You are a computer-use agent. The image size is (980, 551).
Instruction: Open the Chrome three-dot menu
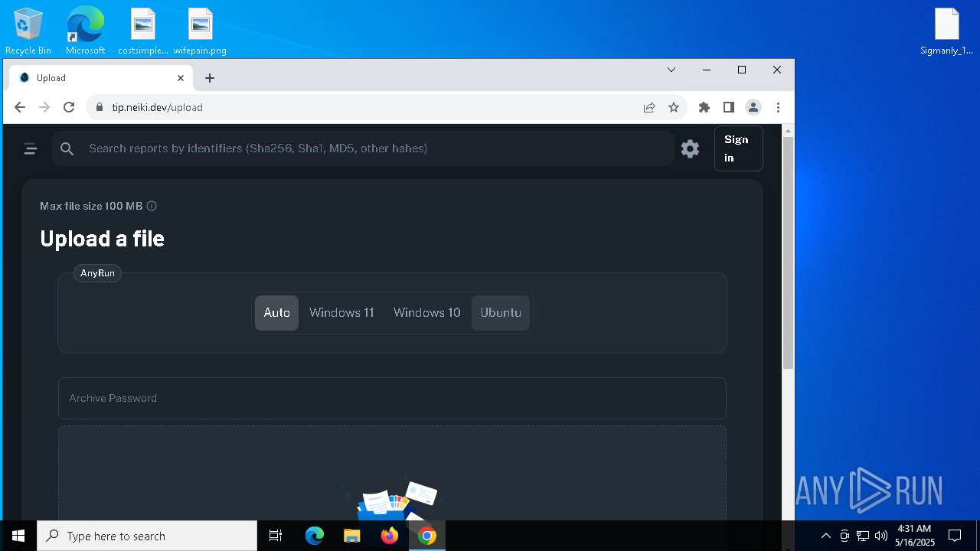click(778, 107)
